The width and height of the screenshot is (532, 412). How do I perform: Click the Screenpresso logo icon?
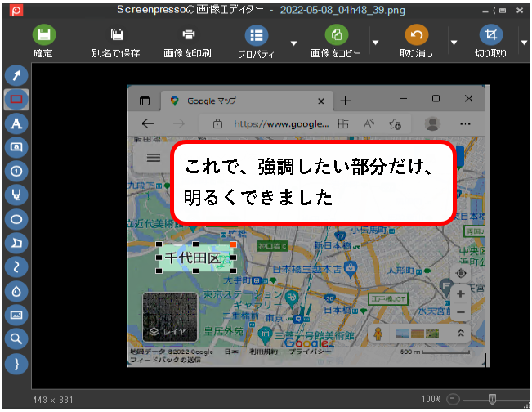16,11
